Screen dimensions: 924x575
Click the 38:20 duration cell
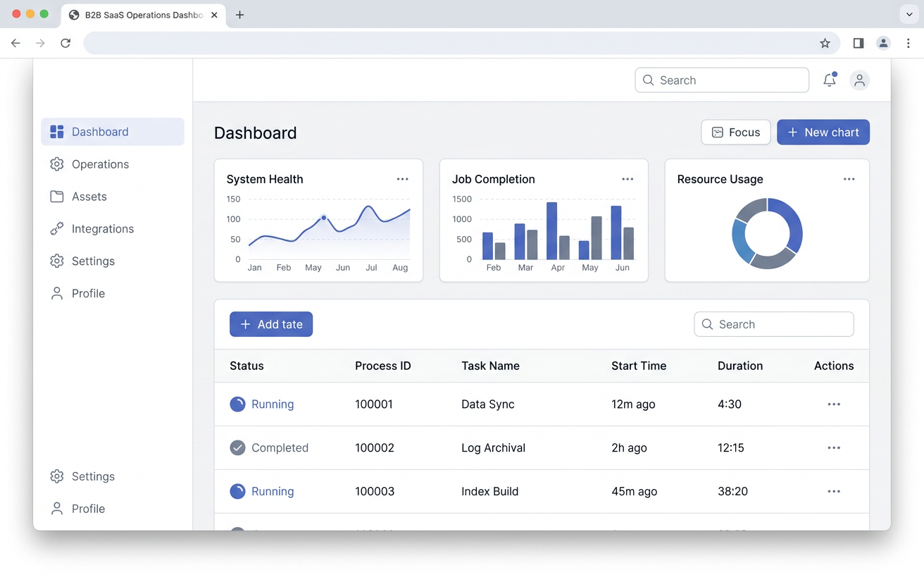(x=732, y=492)
